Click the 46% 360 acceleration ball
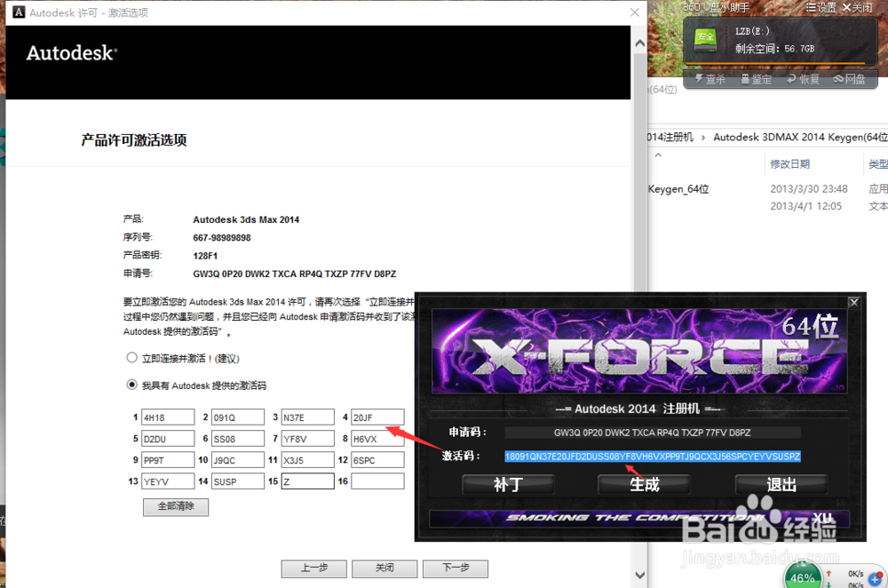 coord(803,576)
